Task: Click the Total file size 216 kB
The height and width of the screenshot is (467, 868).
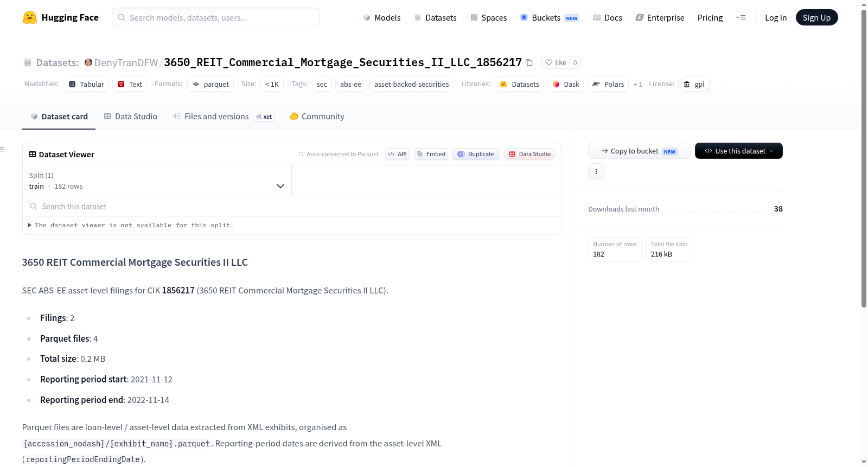Action: pyautogui.click(x=661, y=254)
